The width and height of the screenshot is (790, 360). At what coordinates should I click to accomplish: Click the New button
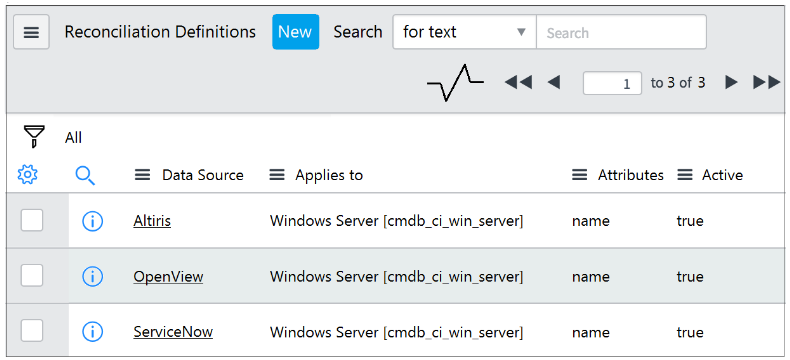(x=296, y=32)
